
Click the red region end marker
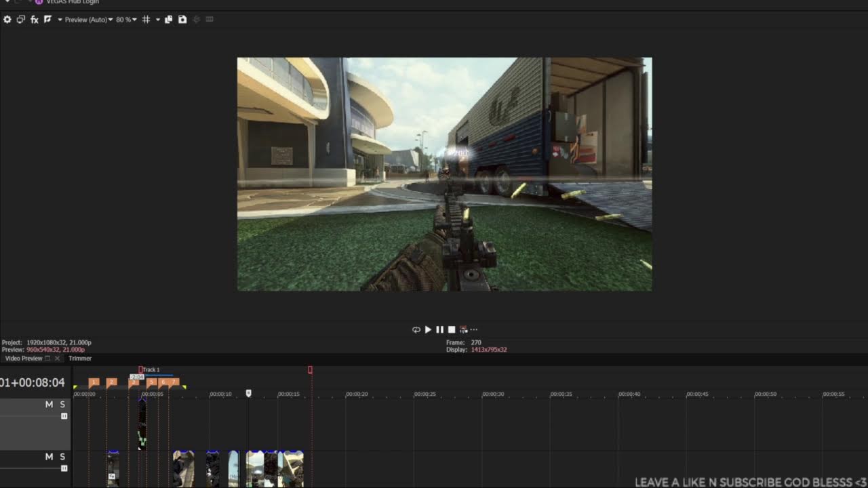tap(310, 370)
